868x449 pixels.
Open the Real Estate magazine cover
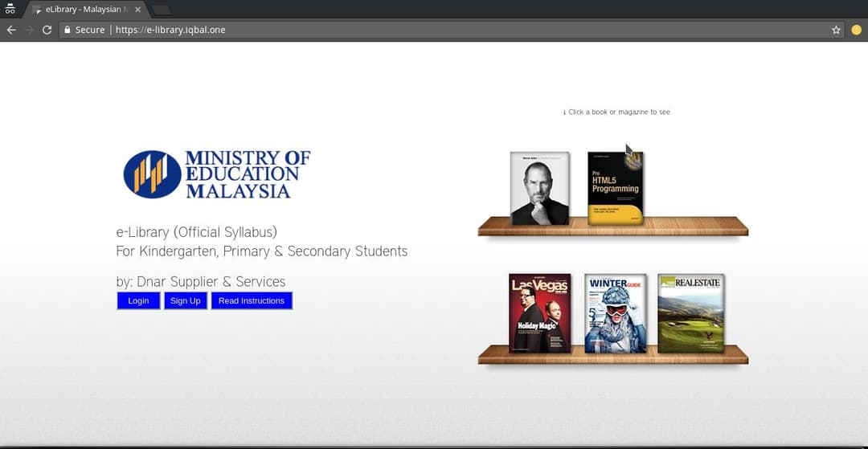coord(691,313)
